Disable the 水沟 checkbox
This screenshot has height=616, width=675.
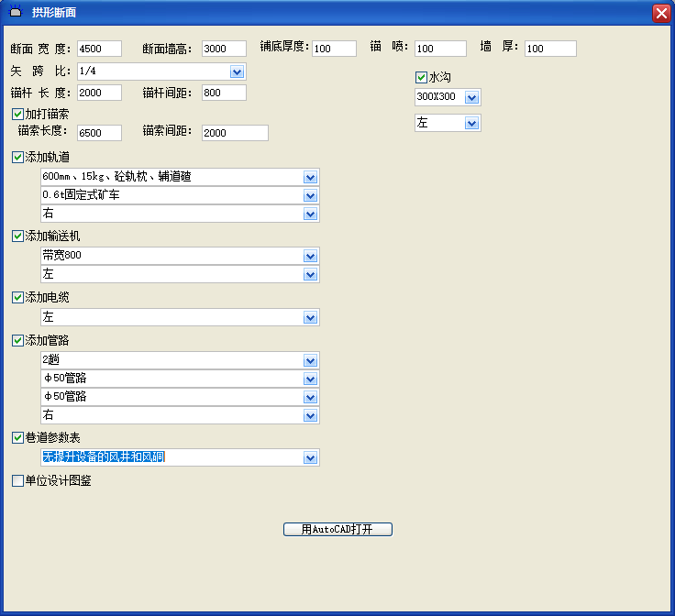pyautogui.click(x=422, y=78)
